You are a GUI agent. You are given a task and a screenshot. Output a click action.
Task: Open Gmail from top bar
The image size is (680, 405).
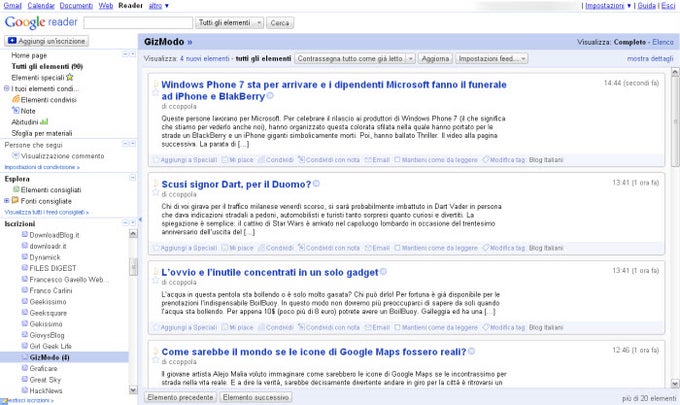[x=13, y=6]
